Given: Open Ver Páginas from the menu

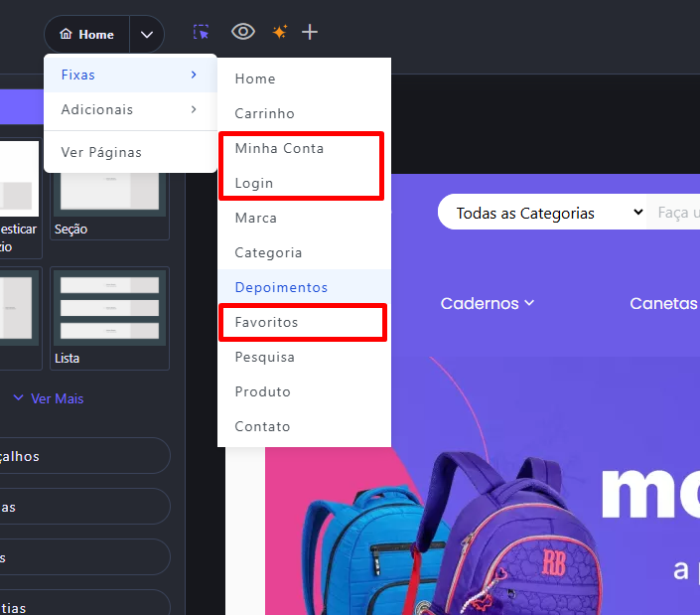Looking at the screenshot, I should click(x=101, y=152).
